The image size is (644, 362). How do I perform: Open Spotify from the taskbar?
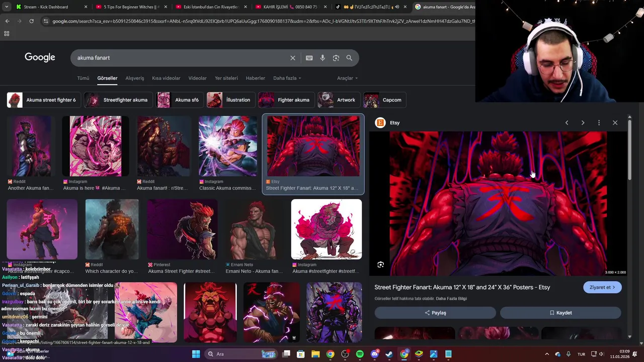point(360,354)
